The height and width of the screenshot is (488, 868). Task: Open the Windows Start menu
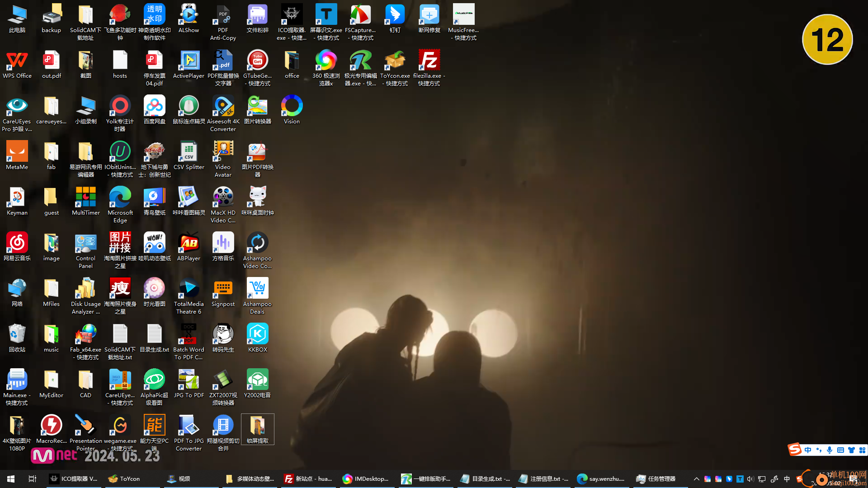point(11,479)
